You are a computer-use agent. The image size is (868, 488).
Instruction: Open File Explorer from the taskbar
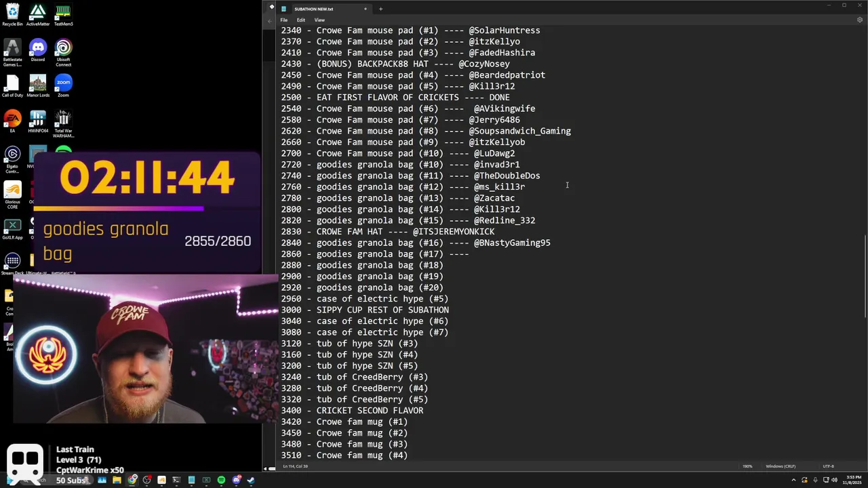(117, 480)
